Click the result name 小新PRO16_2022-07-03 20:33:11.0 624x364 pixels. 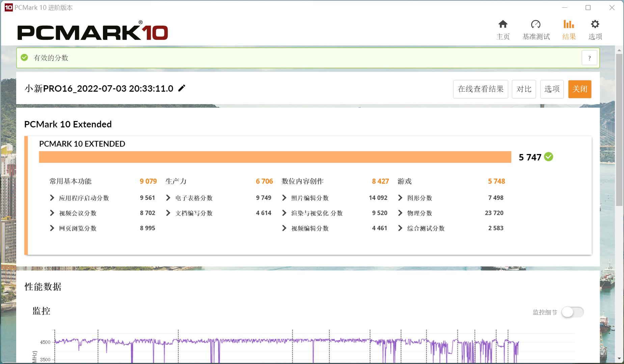click(99, 89)
